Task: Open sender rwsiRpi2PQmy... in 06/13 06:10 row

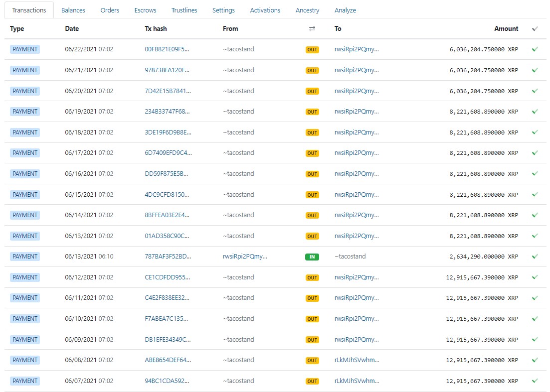Action: coord(245,257)
